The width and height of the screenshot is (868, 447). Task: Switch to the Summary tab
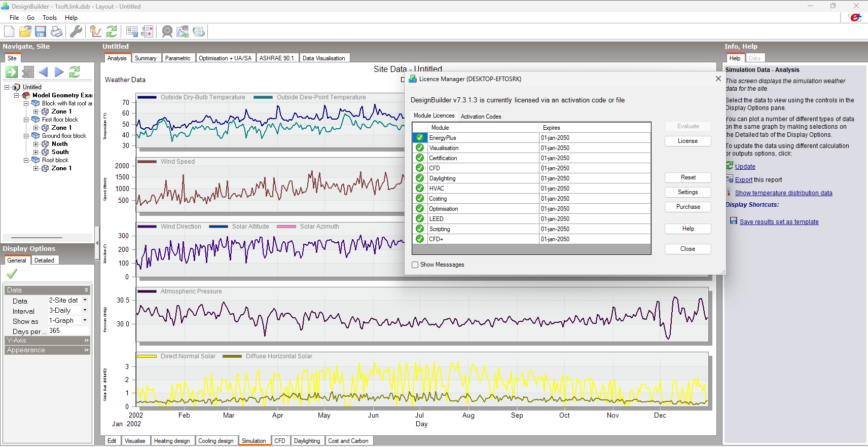click(146, 58)
